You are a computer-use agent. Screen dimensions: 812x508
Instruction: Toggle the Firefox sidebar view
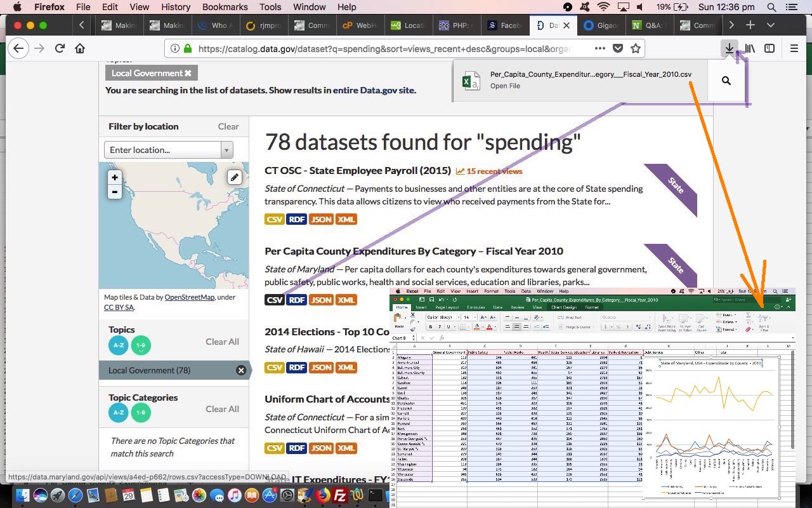click(x=769, y=48)
